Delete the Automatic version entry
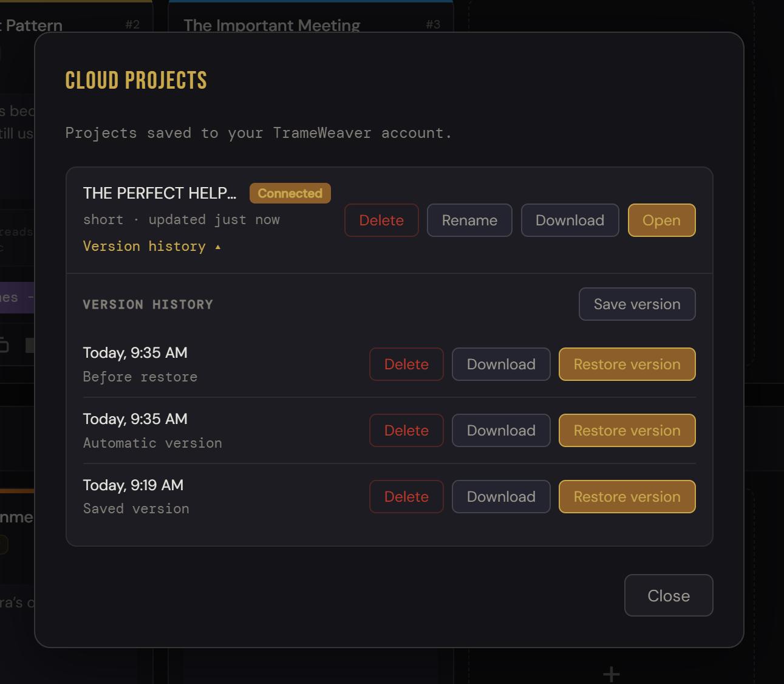 [406, 430]
